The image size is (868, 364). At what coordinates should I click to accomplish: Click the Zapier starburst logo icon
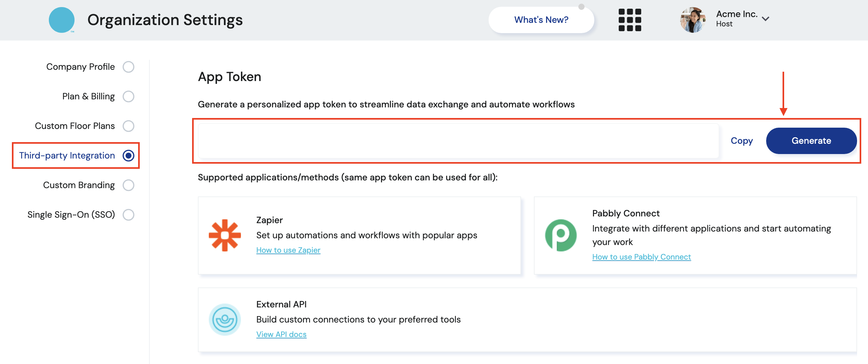point(225,235)
